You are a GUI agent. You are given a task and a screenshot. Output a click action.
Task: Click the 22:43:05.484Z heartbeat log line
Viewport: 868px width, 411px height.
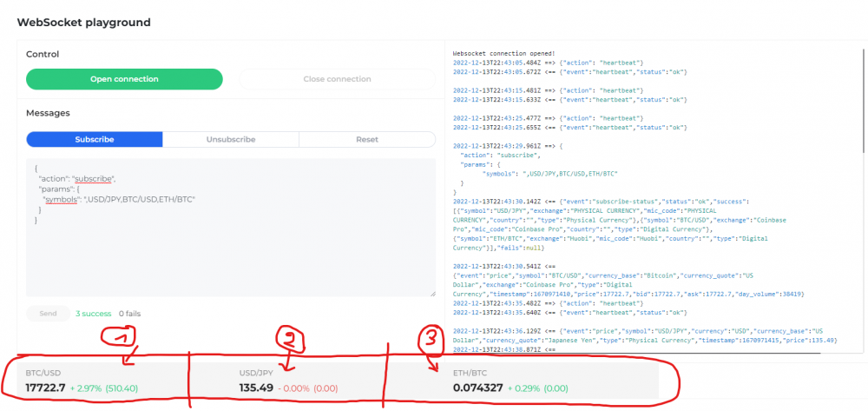pos(548,63)
